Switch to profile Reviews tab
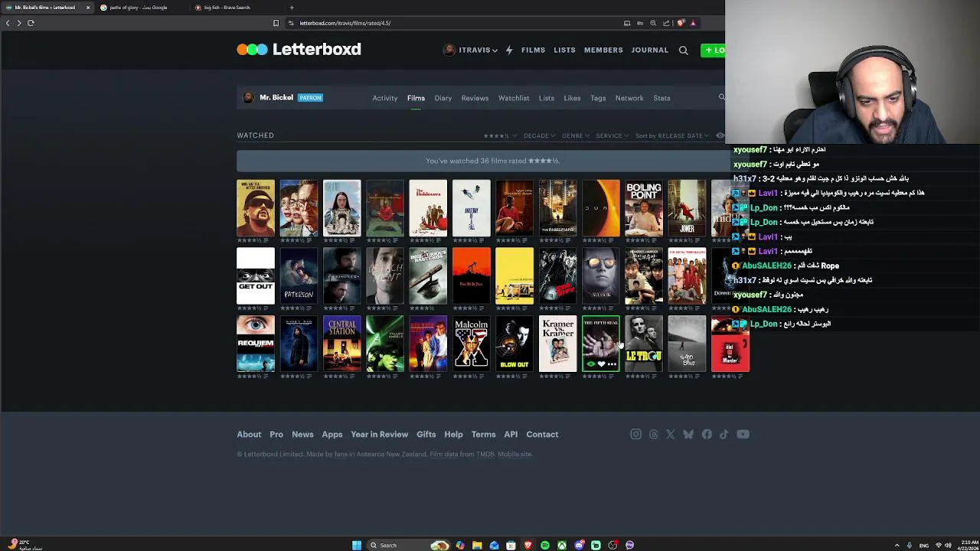The width and height of the screenshot is (980, 551). [475, 98]
